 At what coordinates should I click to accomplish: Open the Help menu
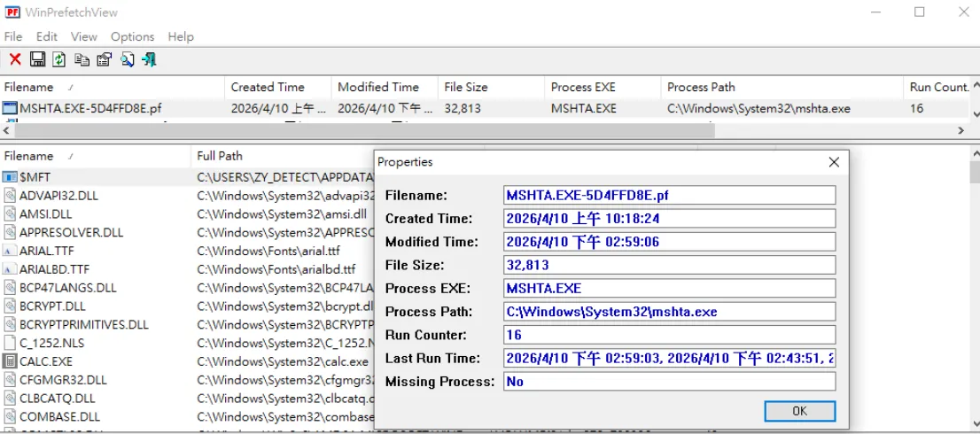[x=181, y=37]
